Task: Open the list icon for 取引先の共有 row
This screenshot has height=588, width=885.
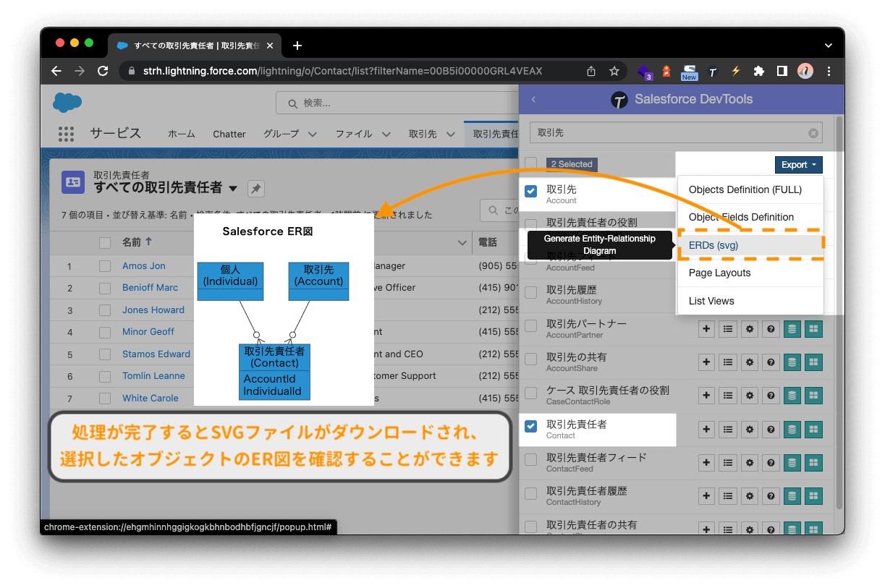Action: point(727,362)
